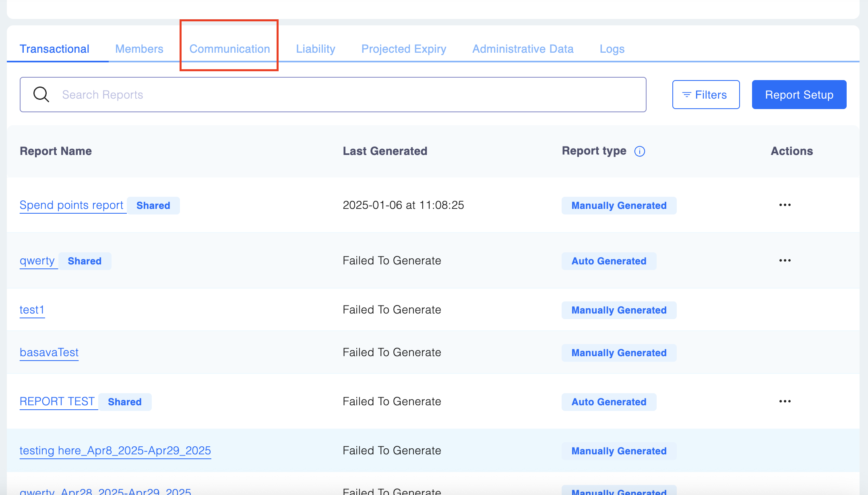The width and height of the screenshot is (868, 495).
Task: Open the test1 report link
Action: (x=32, y=310)
